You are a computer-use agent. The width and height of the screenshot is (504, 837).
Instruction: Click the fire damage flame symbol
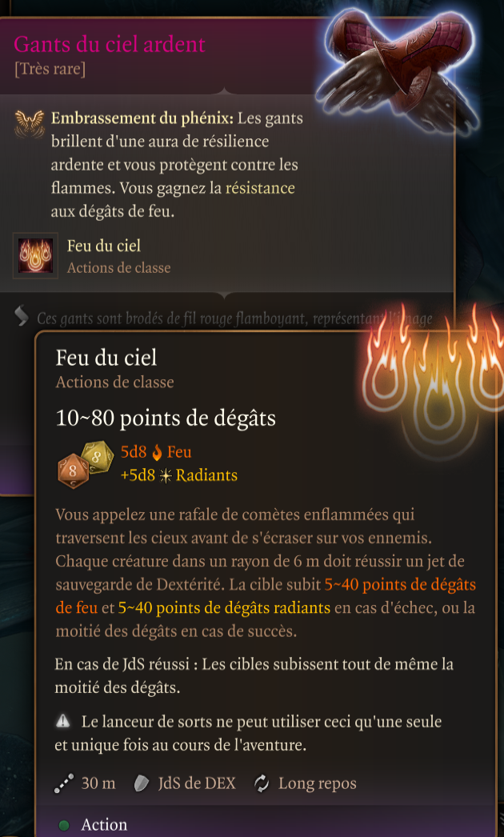point(157,453)
